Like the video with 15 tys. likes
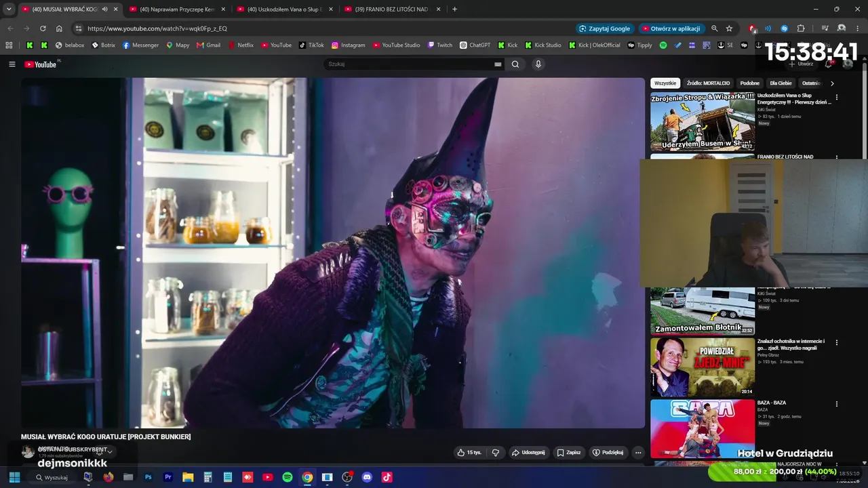This screenshot has height=488, width=868. 469,452
